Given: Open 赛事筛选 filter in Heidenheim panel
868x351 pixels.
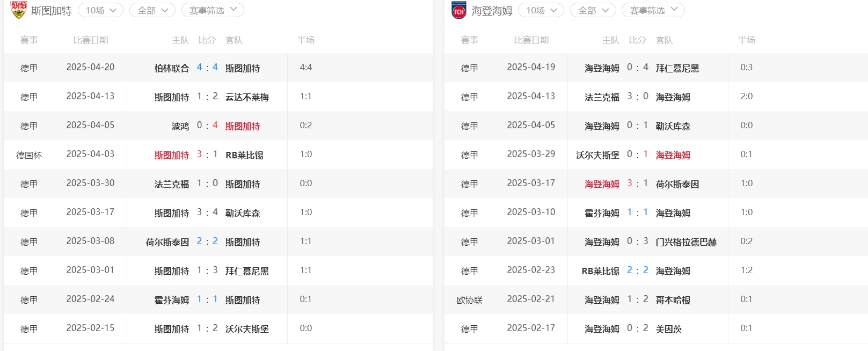Looking at the screenshot, I should [653, 10].
